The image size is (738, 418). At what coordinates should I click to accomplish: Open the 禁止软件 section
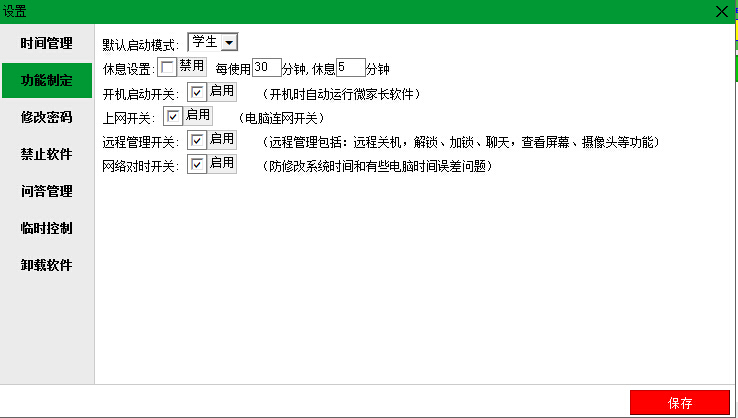47,154
